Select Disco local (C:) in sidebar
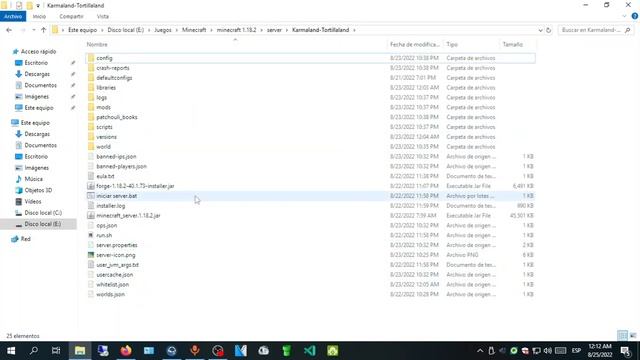Screen dimensions: 640x360 43,213
